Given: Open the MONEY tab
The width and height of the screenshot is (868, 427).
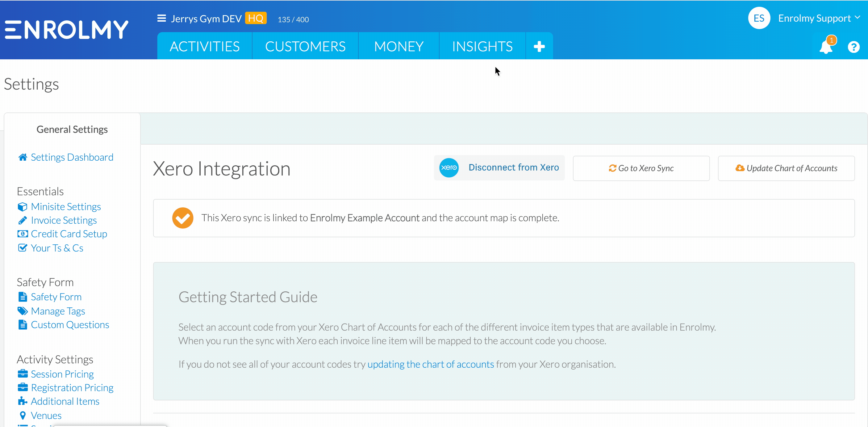Looking at the screenshot, I should coord(399,46).
